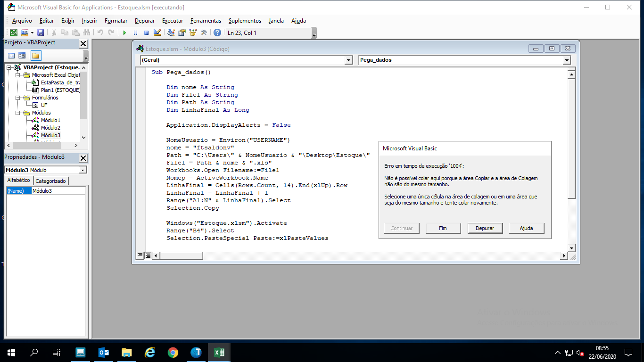Collapse the VBAProject (Estoque) root node

pos(9,67)
